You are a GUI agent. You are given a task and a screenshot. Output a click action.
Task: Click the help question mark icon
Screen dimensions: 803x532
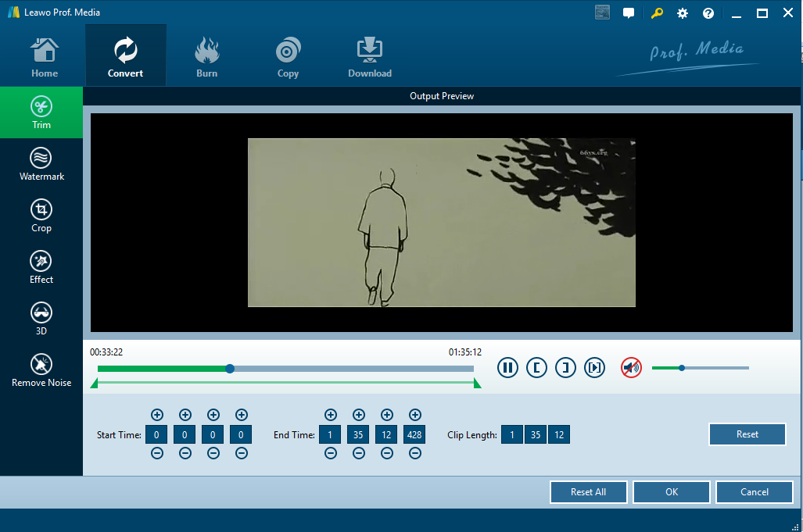pos(708,13)
